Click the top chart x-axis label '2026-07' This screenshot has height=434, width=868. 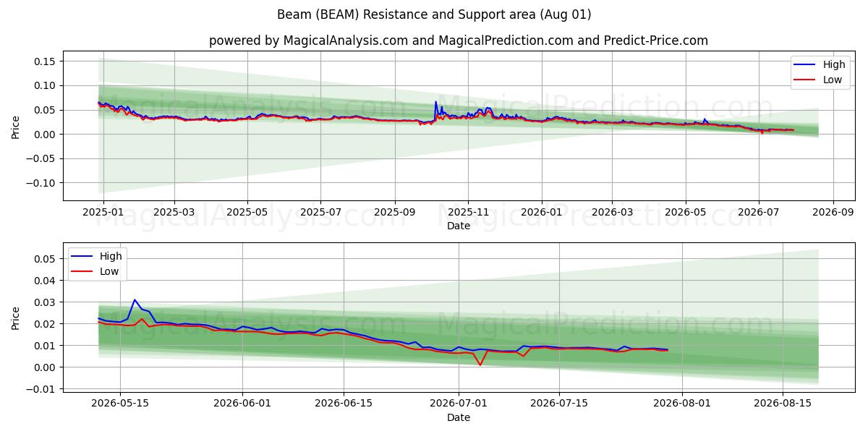(x=759, y=213)
